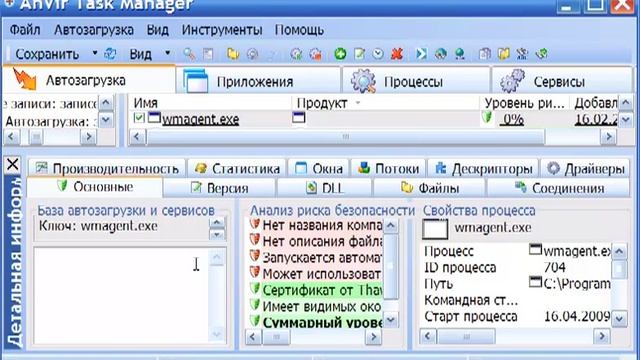640x360 pixels.
Task: Open the dropdown arrow beside Сохранить
Action: tap(95, 53)
